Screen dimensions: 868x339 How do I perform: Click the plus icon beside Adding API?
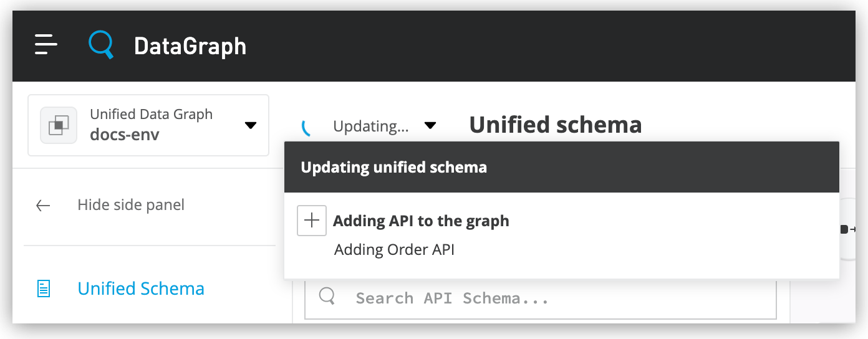312,221
